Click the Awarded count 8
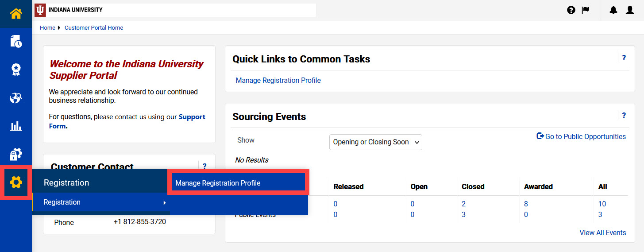The width and height of the screenshot is (644, 252). coord(526,204)
